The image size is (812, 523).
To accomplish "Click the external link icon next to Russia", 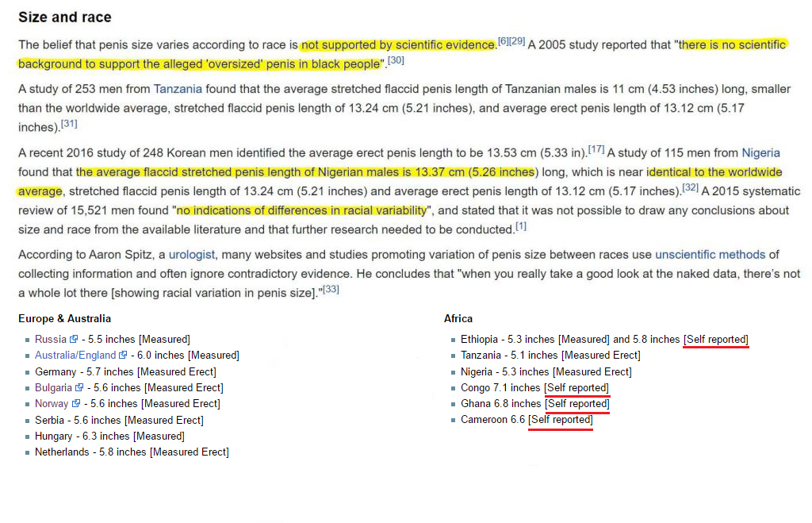I will pos(74,340).
